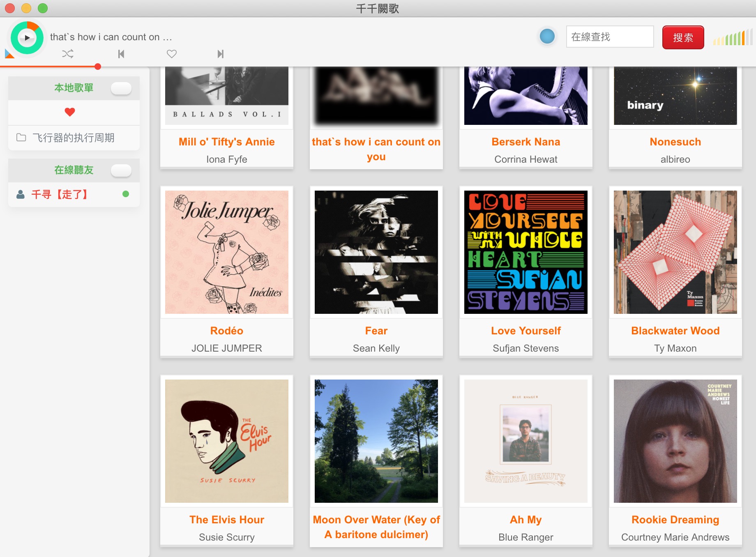Open The Elvis Hour illustrated cover
756x557 pixels.
(227, 441)
